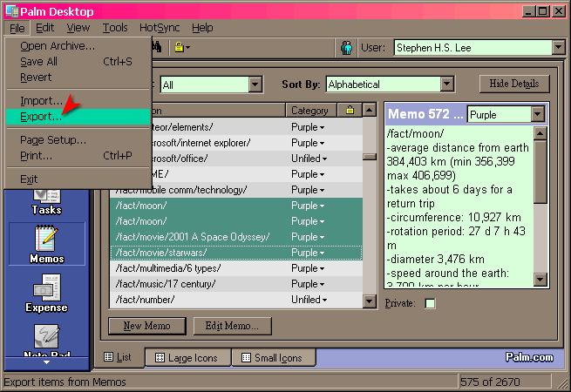Screen dimensions: 571x392
Task: Switch to the Large Icons tab
Action: [188, 358]
